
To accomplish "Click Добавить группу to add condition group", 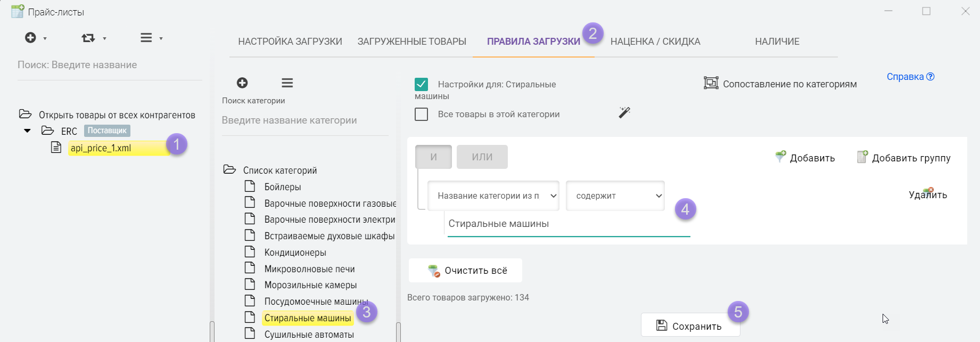I will click(903, 158).
